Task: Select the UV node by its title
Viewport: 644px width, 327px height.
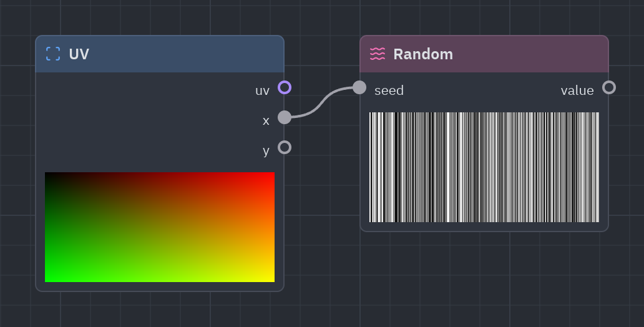Action: pos(79,54)
